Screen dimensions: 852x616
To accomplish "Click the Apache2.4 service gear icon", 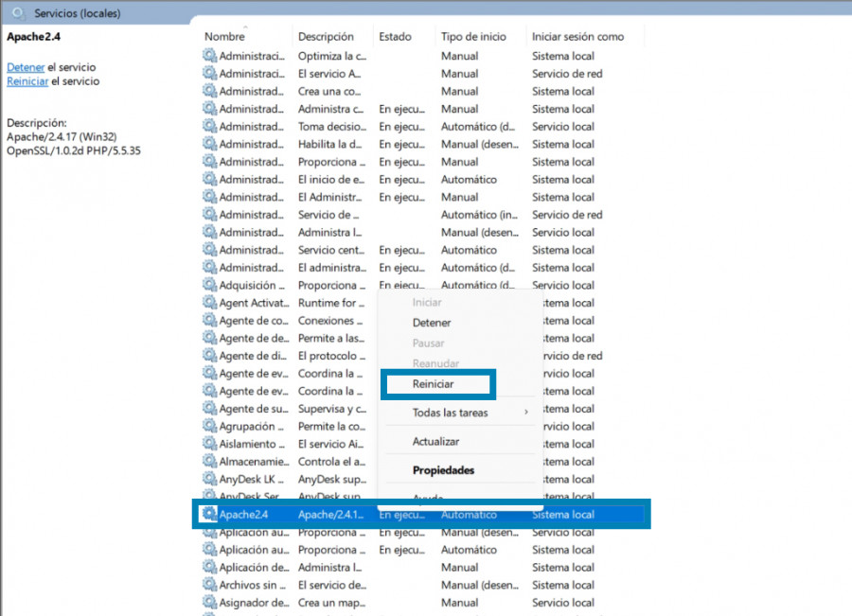I will [x=209, y=515].
